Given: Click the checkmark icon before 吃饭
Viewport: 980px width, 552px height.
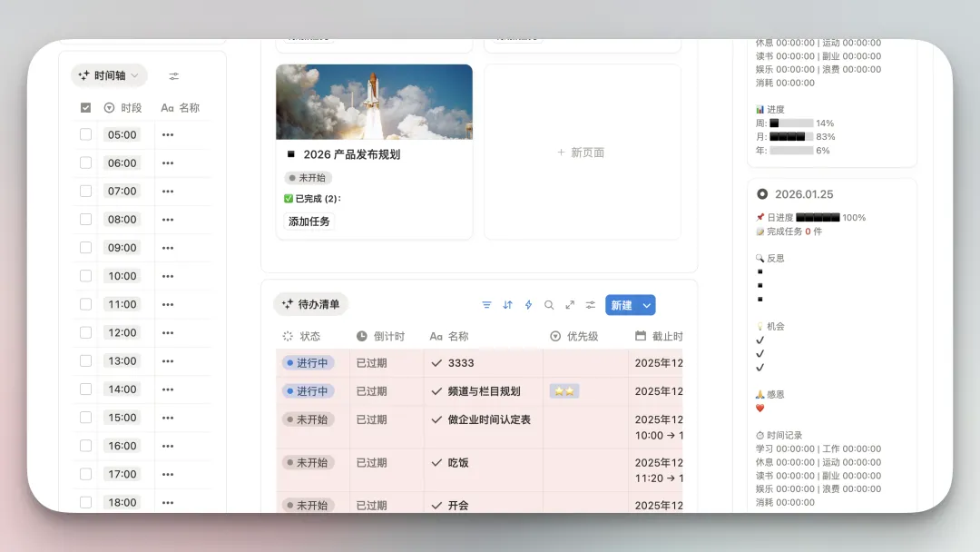Looking at the screenshot, I should point(436,463).
